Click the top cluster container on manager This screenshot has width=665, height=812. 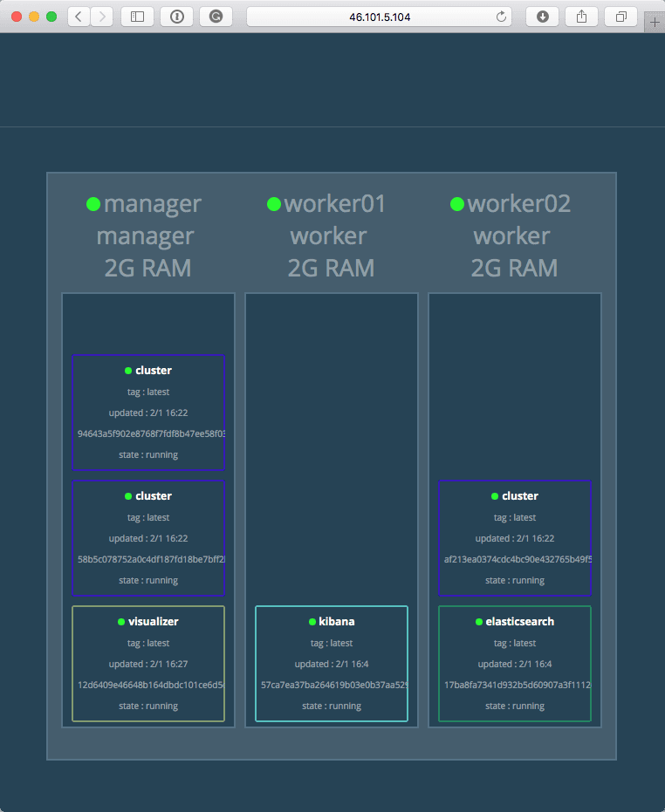pyautogui.click(x=148, y=413)
